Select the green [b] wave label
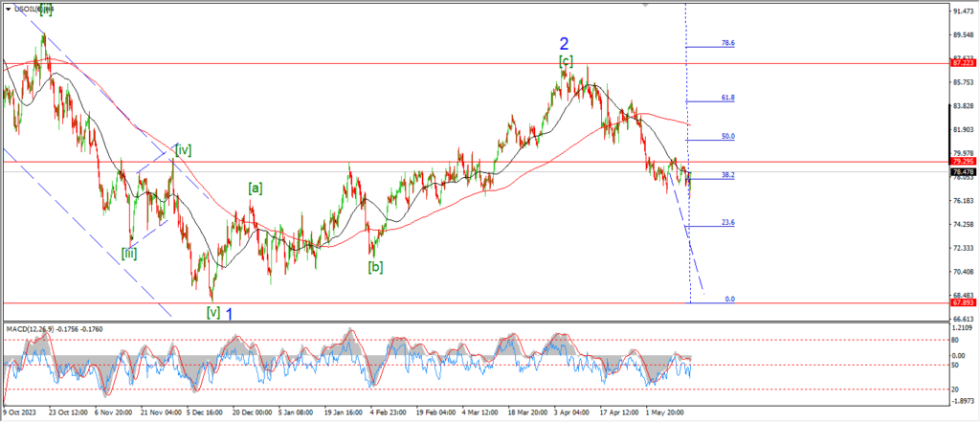Viewport: 980px width, 422px height. pyautogui.click(x=375, y=267)
